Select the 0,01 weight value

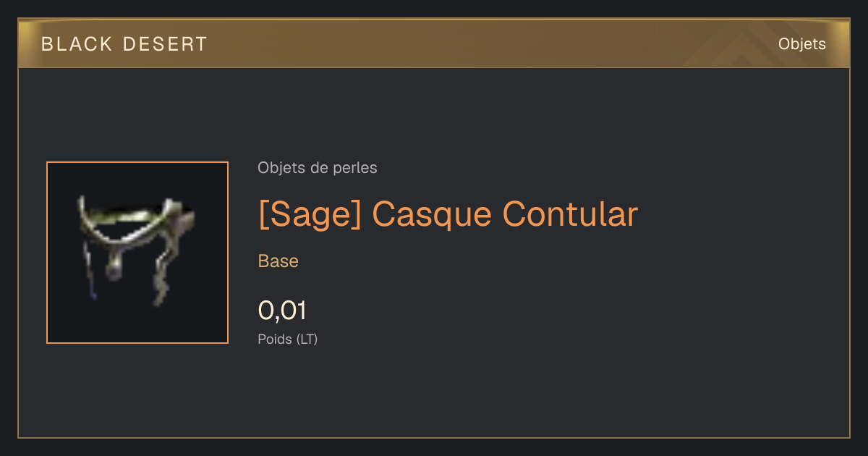(282, 311)
